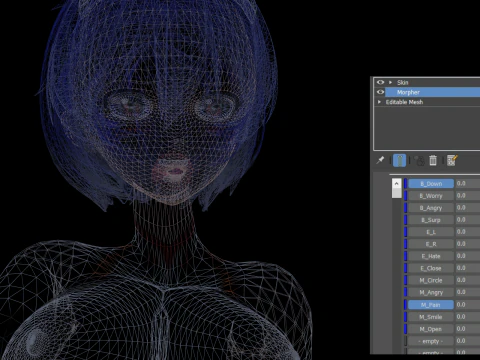Click the M_Open channel value field
This screenshot has height=360, width=480.
point(468,329)
